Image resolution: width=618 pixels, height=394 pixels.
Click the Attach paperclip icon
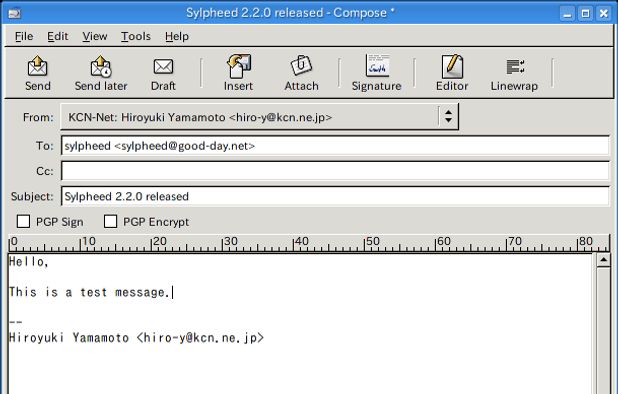[x=301, y=65]
